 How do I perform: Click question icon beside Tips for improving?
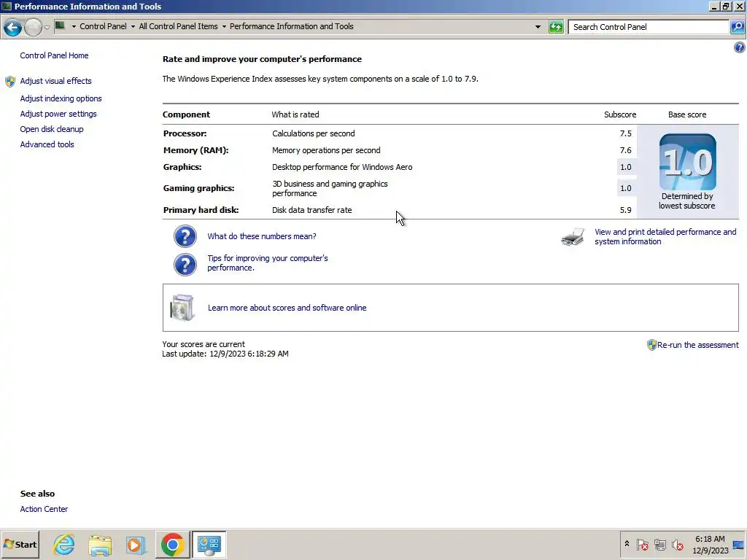185,264
